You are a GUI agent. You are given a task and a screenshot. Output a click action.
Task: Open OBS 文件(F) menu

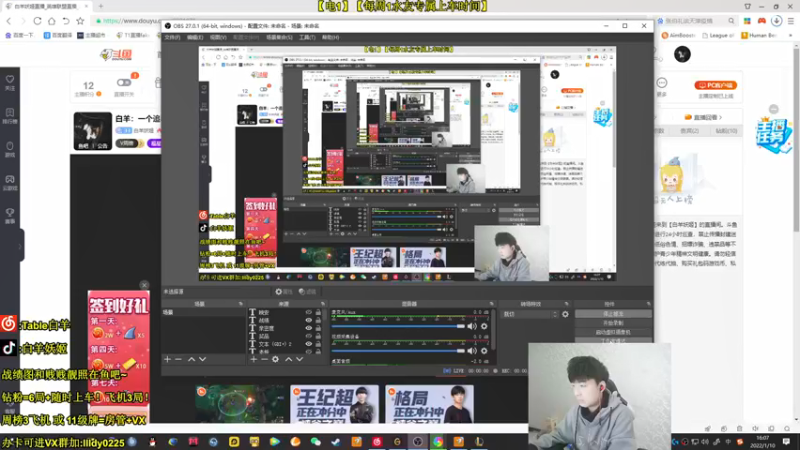[172, 37]
